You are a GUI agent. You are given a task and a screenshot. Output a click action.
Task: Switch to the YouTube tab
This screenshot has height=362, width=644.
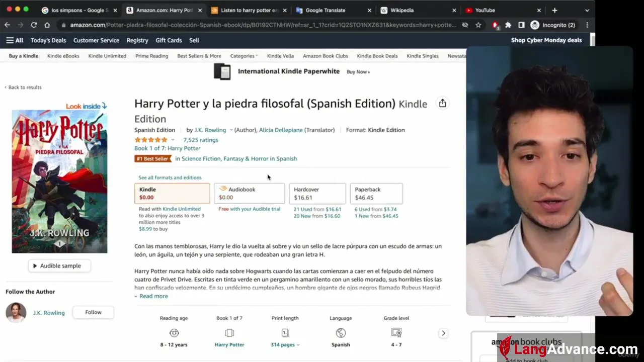502,10
